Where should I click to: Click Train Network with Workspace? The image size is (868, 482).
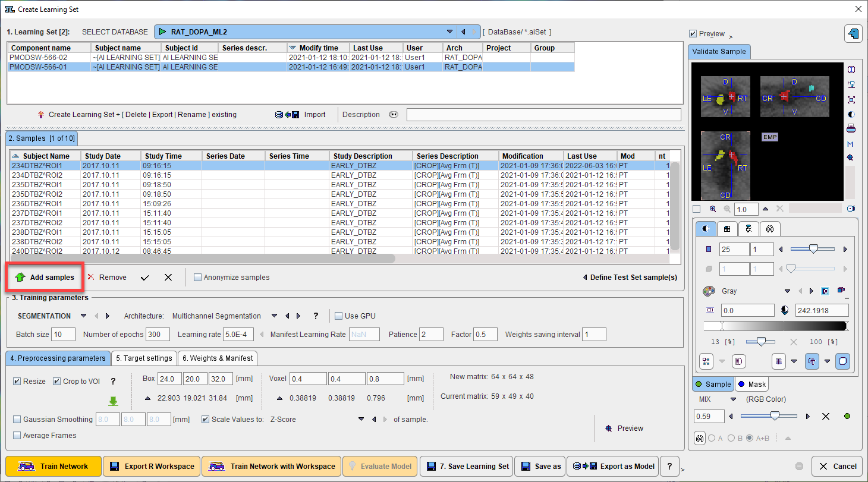tap(272, 467)
